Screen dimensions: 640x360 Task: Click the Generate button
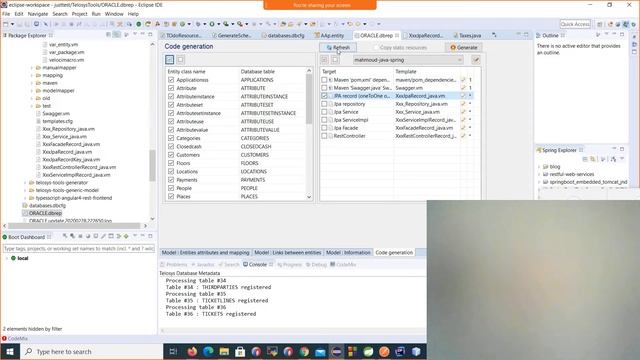pyautogui.click(x=464, y=47)
